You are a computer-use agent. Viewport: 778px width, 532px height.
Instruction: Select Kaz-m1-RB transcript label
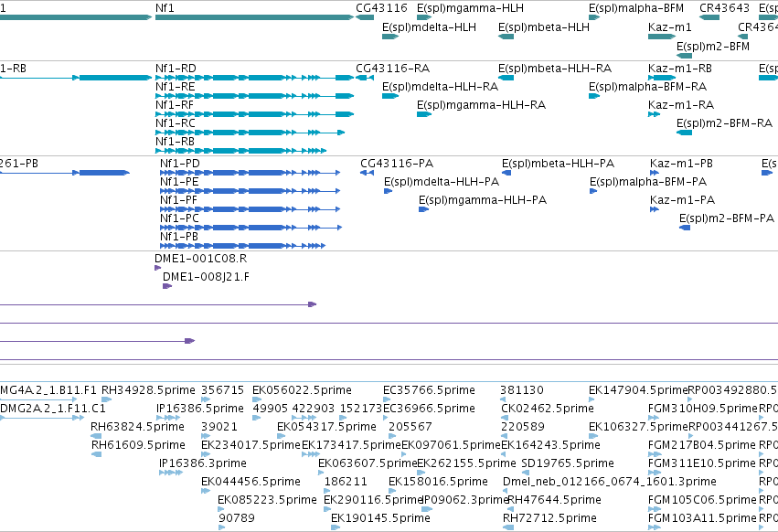click(680, 68)
